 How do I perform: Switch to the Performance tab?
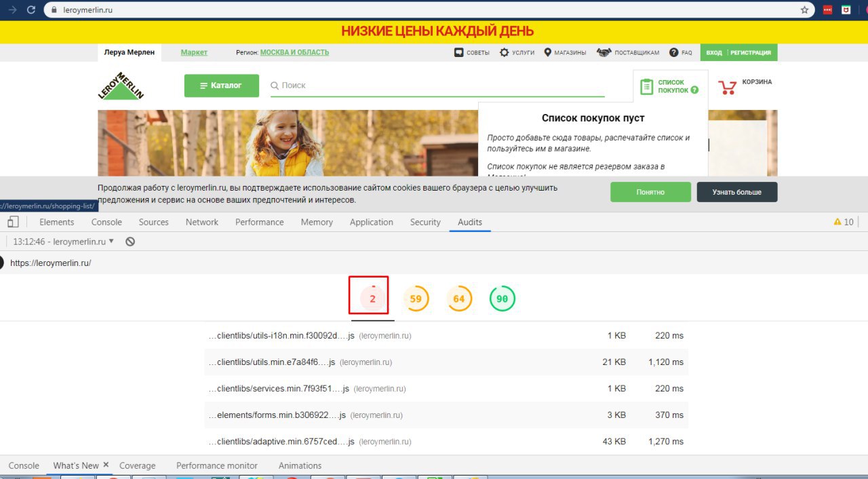[x=260, y=222]
